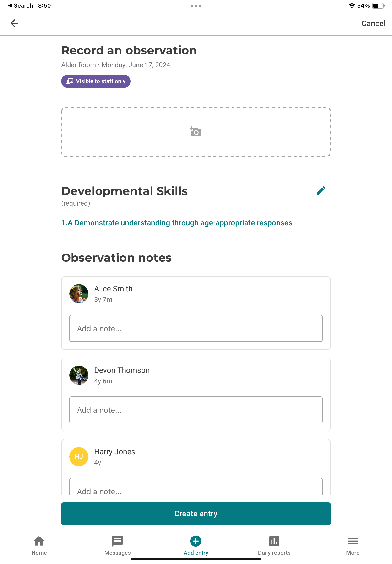
Task: Focus Harry Jones's note field
Action: coord(196,489)
